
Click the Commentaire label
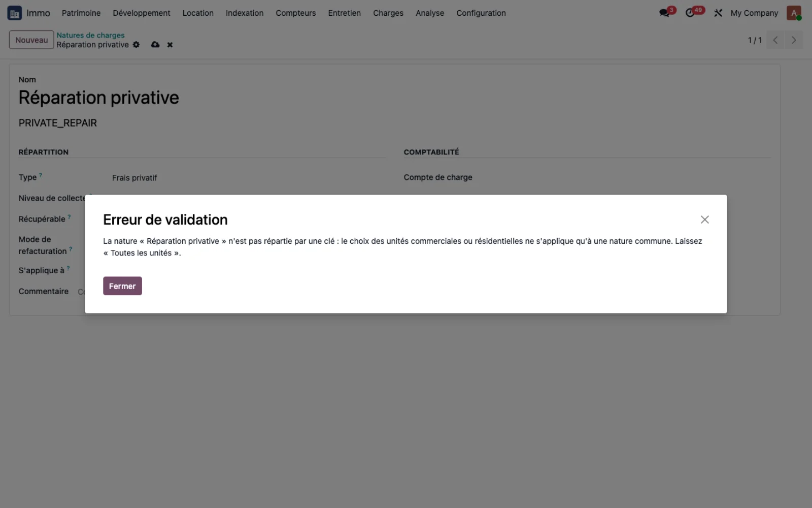pos(44,291)
